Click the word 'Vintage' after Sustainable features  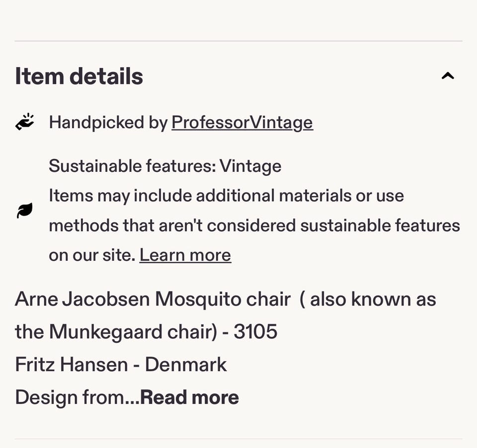click(250, 166)
